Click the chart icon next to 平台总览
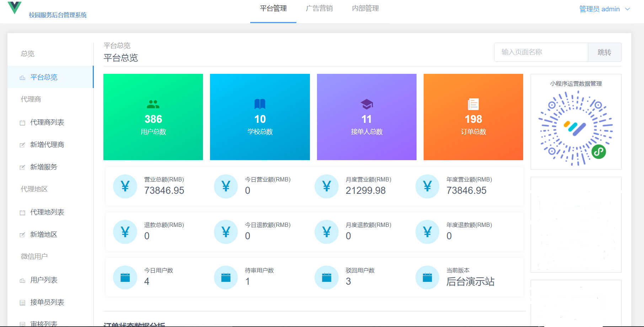644x327 pixels. [x=22, y=77]
